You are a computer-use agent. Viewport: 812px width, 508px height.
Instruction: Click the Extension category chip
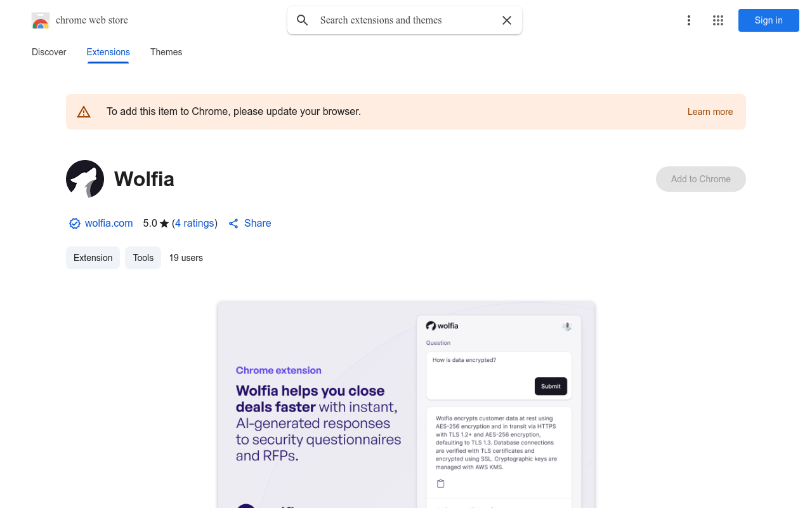coord(93,258)
